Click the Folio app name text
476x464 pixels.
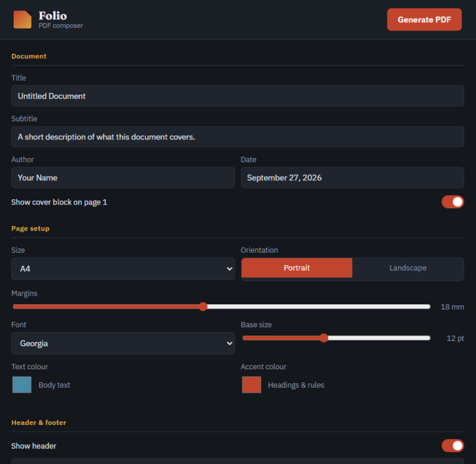click(x=53, y=15)
